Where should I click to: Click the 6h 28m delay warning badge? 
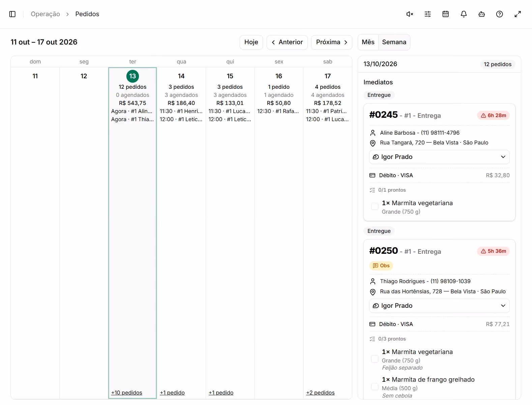(493, 115)
